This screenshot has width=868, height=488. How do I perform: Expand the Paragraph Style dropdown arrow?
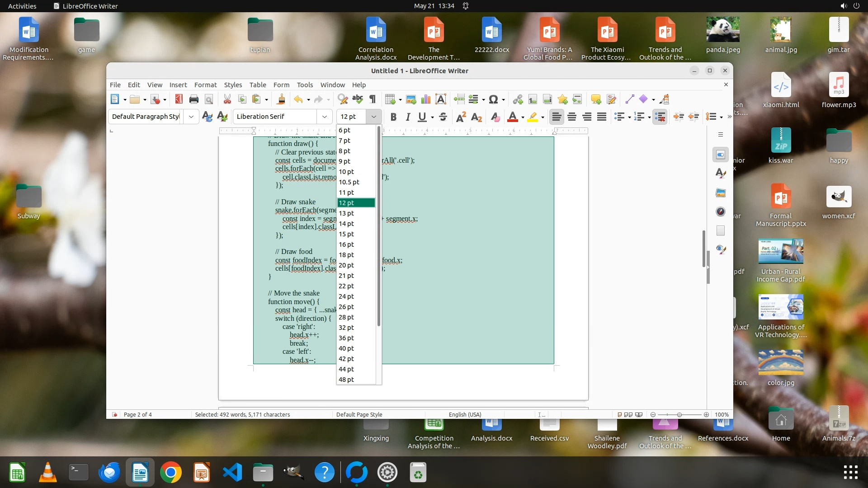[191, 117]
